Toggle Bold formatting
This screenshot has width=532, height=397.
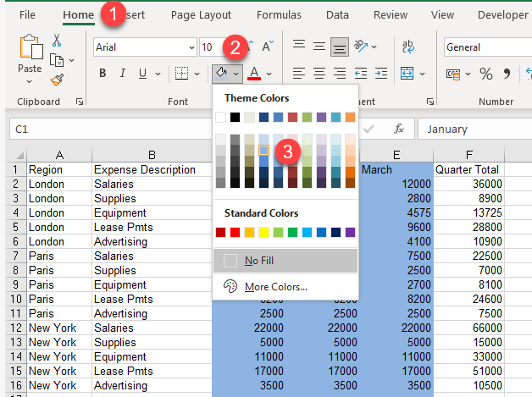[x=103, y=74]
